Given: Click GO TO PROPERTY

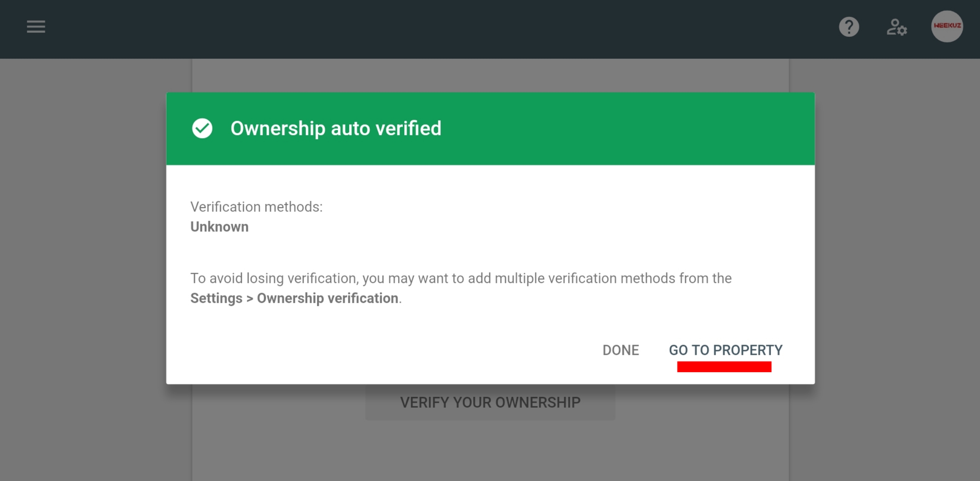Looking at the screenshot, I should [x=725, y=350].
